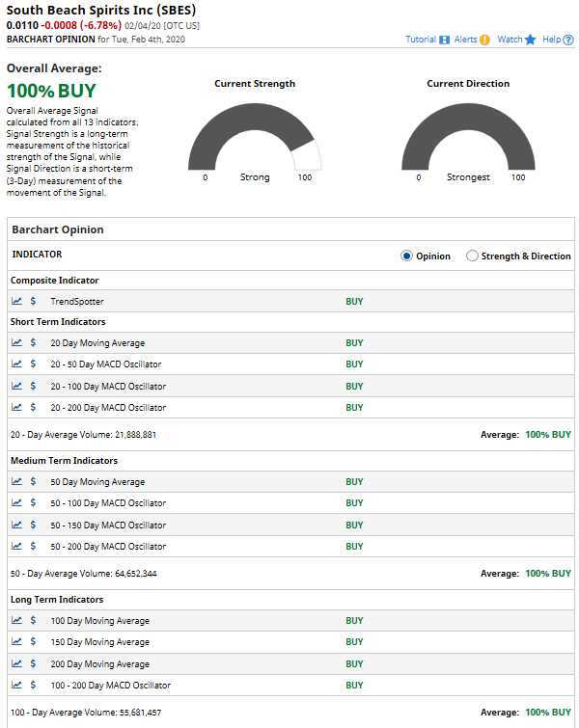
Task: Click the 100% BUY overall average text
Action: point(51,91)
